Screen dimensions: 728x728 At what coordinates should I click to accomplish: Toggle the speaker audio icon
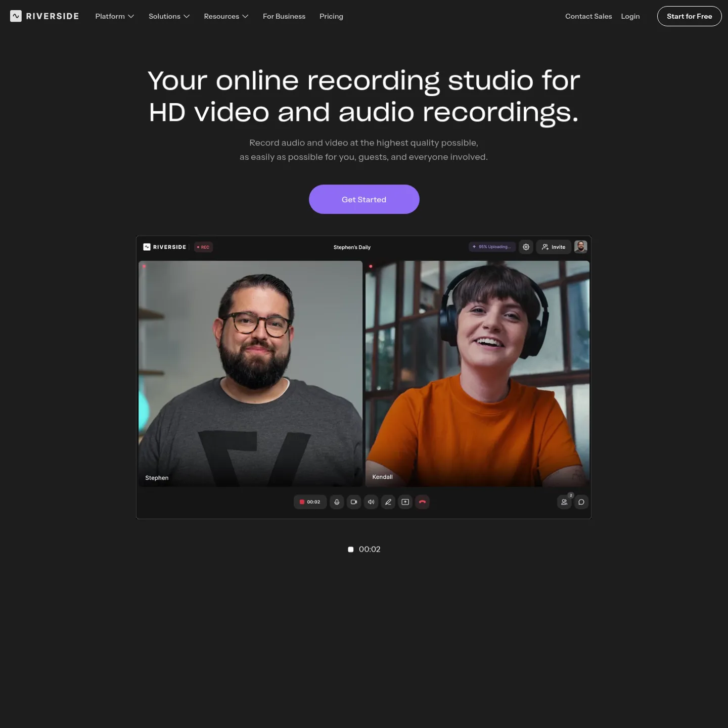pos(371,502)
